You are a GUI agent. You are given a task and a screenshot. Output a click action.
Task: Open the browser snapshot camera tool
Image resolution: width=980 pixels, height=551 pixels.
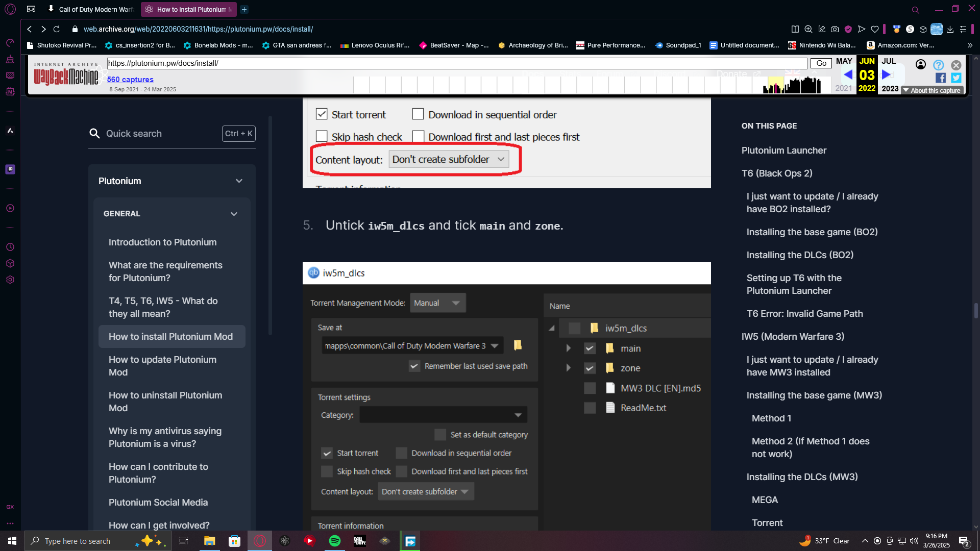(x=835, y=29)
